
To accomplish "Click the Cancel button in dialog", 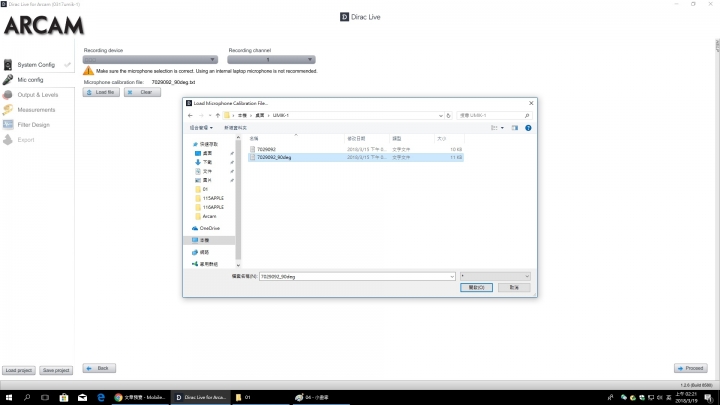I will pyautogui.click(x=514, y=287).
